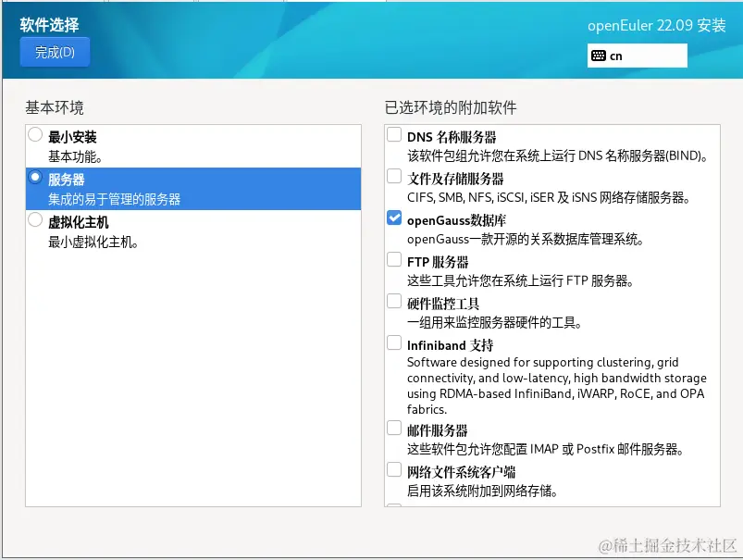Click the 服务器 environment title
Image resolution: width=743 pixels, height=560 pixels.
(67, 180)
